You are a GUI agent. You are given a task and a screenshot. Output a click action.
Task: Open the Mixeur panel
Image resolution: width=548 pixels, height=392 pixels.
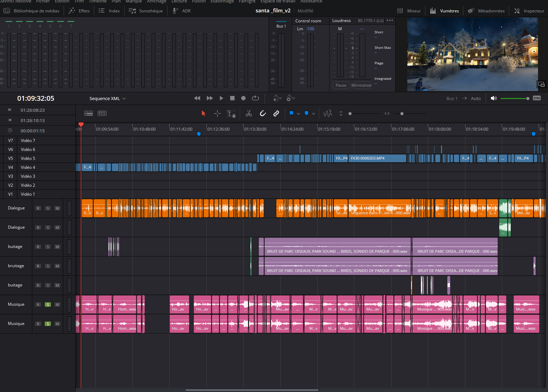tap(409, 11)
